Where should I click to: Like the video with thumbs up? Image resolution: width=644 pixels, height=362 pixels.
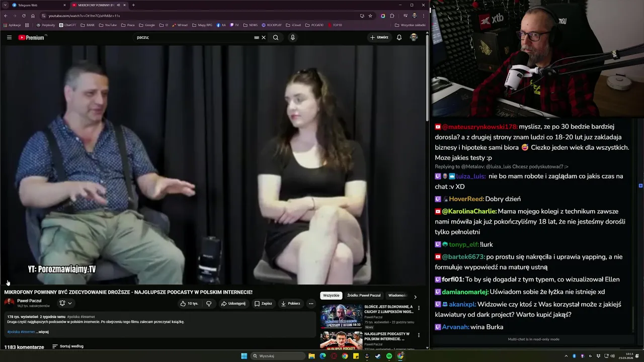tap(190, 303)
